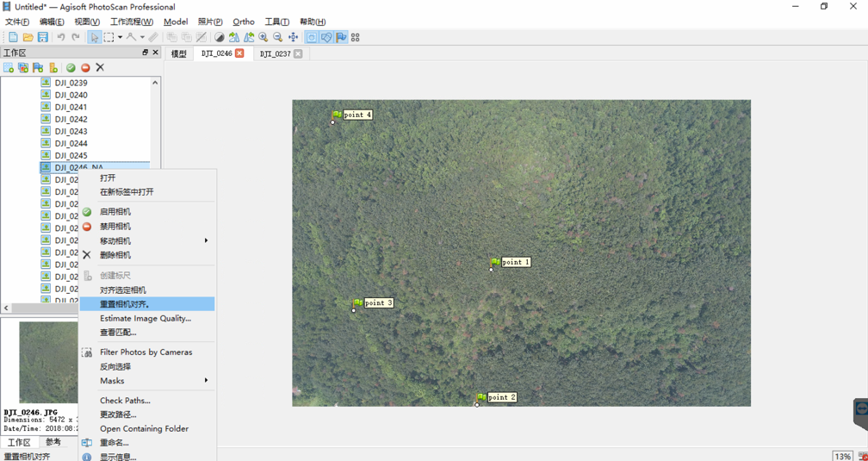
Task: Close the 工作区 panel
Action: 156,53
